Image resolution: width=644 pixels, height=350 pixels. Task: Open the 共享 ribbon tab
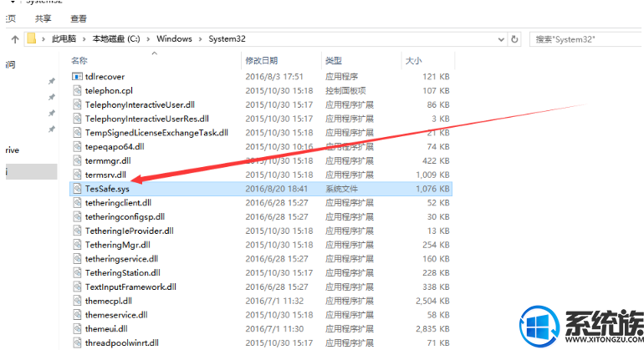(x=43, y=19)
